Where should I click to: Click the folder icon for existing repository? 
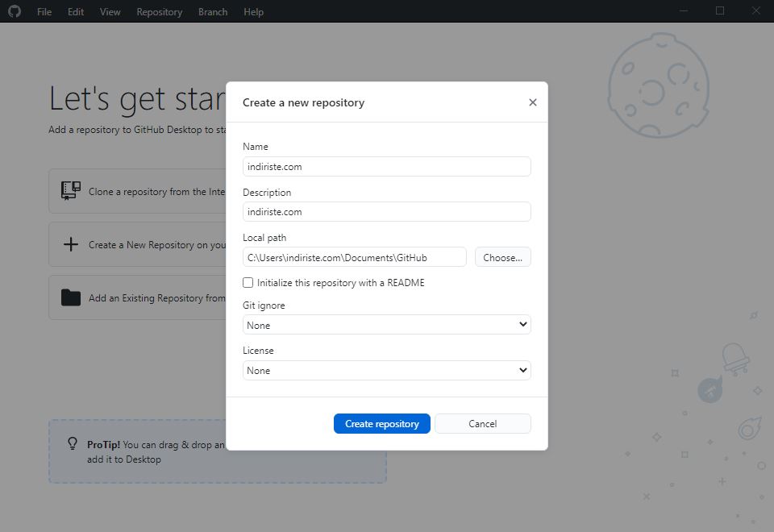(71, 297)
